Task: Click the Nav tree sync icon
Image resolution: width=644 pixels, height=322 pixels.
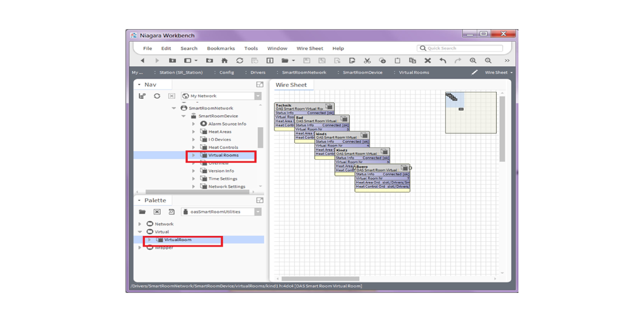Action: [x=142, y=96]
